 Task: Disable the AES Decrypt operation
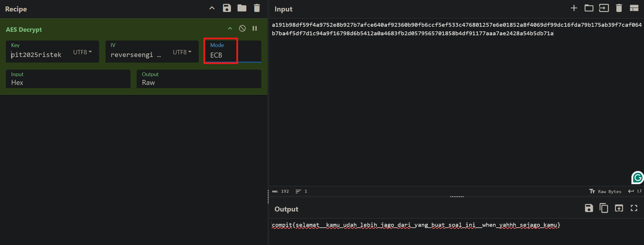[x=242, y=28]
